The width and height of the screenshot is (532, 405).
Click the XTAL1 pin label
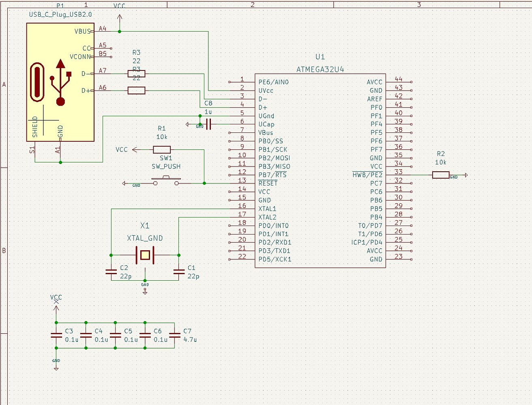point(267,209)
